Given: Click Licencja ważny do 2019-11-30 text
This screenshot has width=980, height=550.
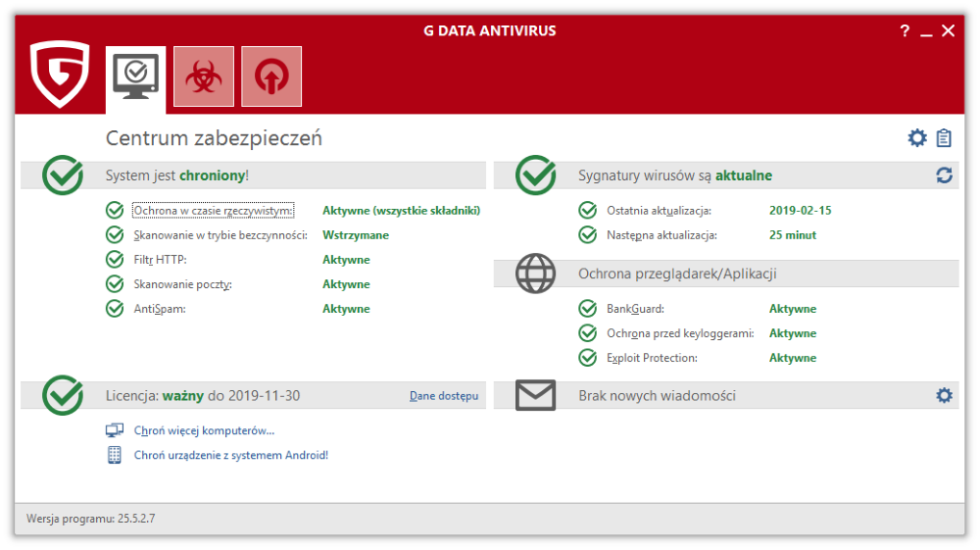Looking at the screenshot, I should pos(203,396).
